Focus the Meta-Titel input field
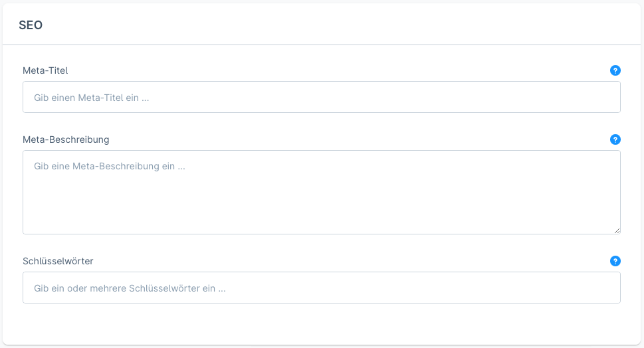Viewport: 644px width, 348px height. [321, 97]
